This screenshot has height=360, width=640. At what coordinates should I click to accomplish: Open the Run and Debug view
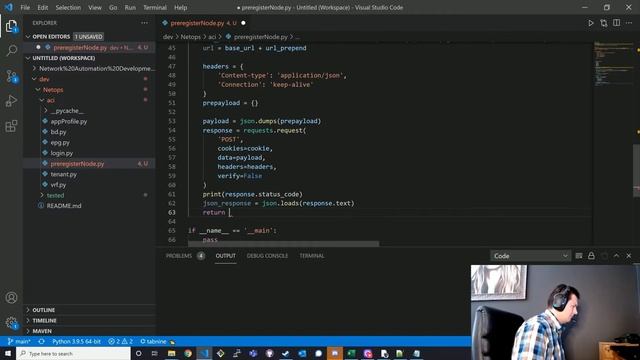11,101
